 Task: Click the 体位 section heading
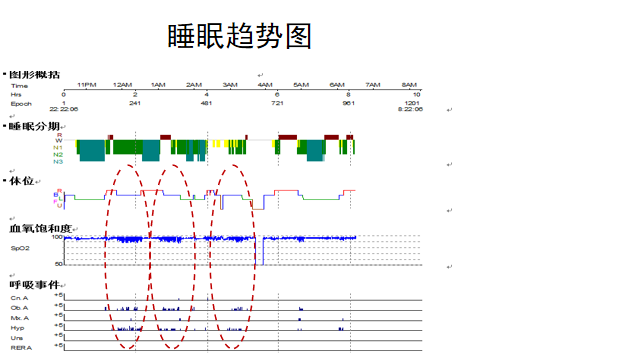[22, 181]
